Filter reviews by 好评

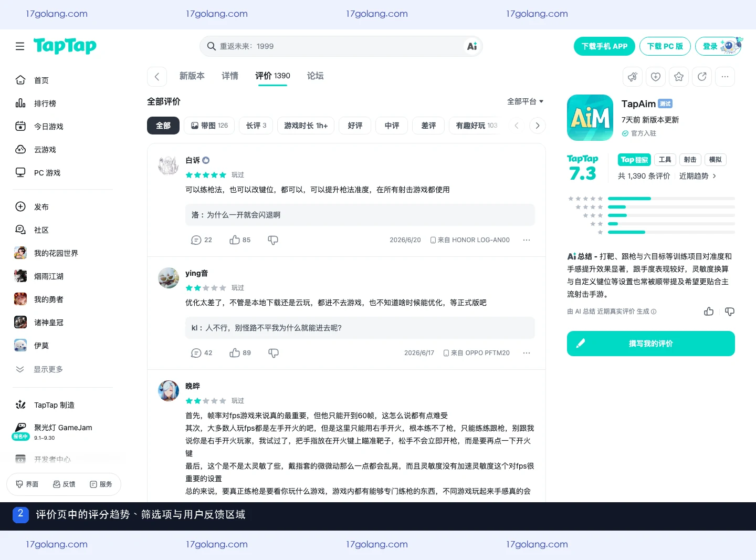[355, 126]
